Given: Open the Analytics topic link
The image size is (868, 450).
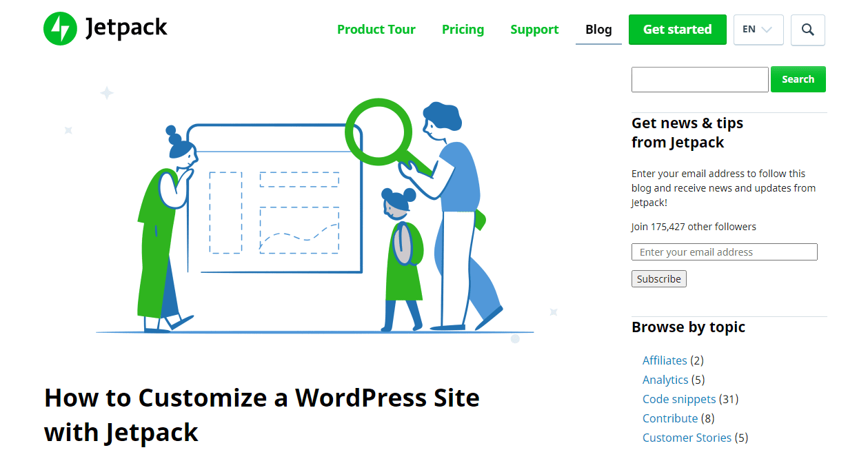Looking at the screenshot, I should (665, 380).
